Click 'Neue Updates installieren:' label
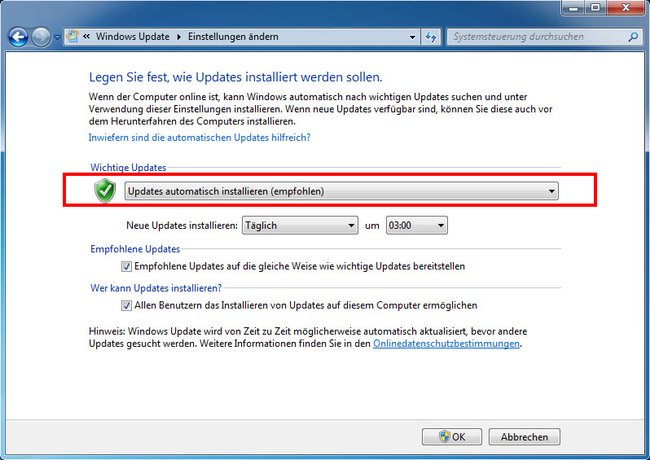 182,225
